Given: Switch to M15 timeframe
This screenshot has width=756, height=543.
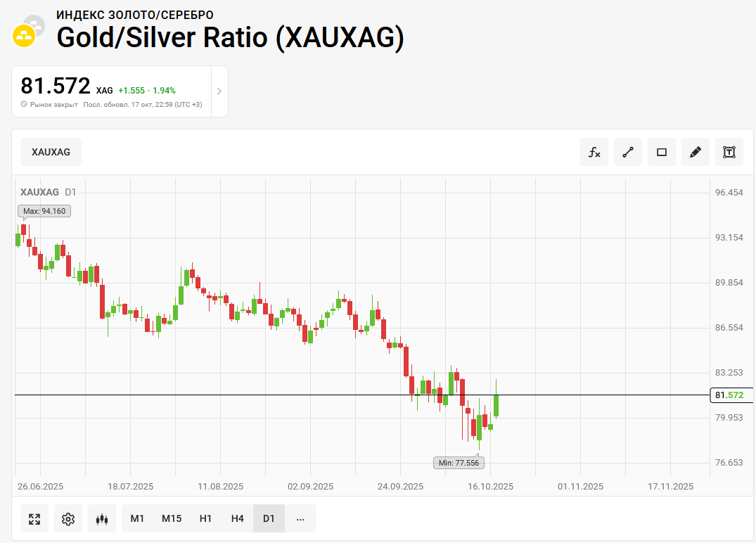Looking at the screenshot, I should pyautogui.click(x=172, y=519).
